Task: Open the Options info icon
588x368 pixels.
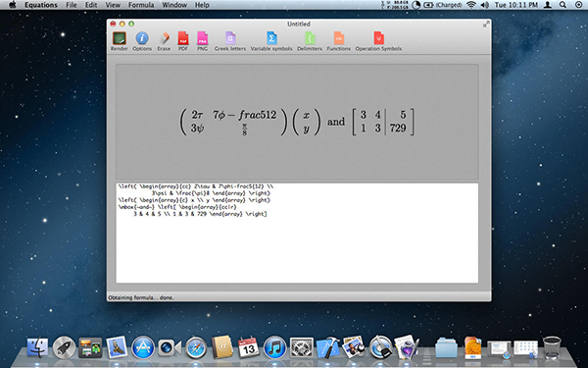Action: pos(142,38)
